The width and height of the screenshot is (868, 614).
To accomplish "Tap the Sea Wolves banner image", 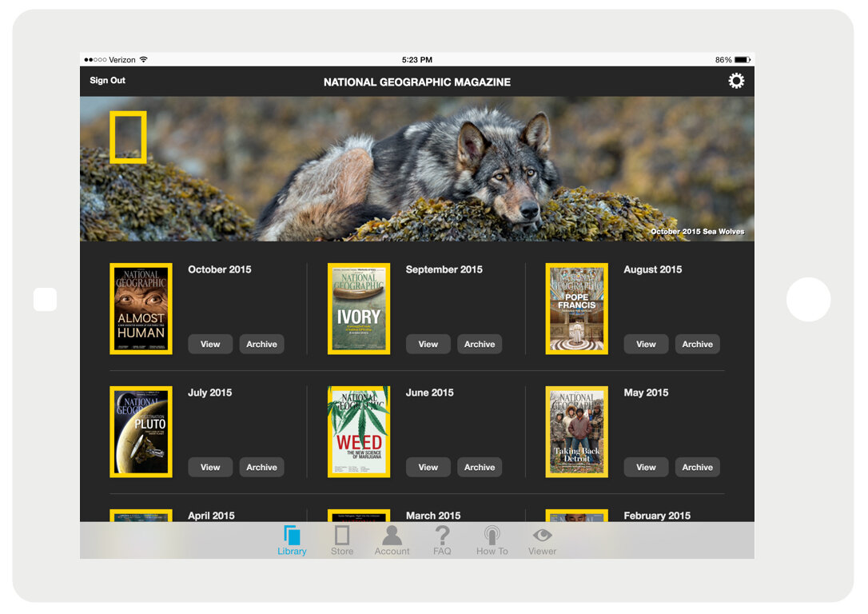I will pos(417,169).
